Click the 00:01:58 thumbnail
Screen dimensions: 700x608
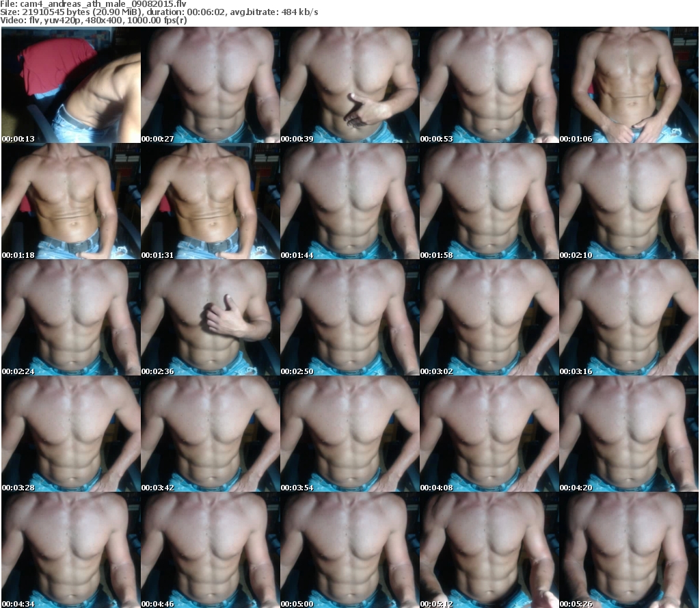[x=489, y=201]
